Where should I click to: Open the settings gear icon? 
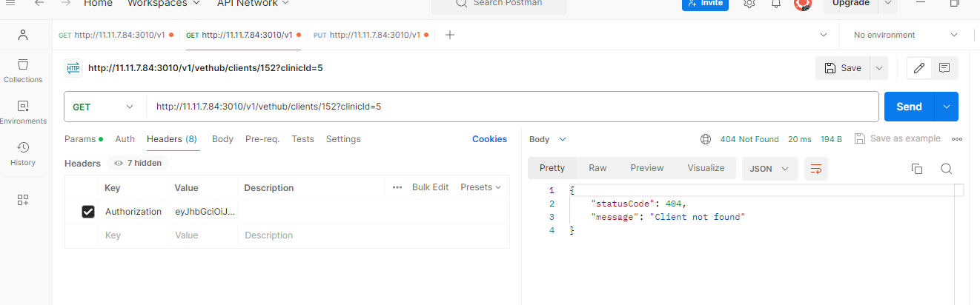pos(749,4)
